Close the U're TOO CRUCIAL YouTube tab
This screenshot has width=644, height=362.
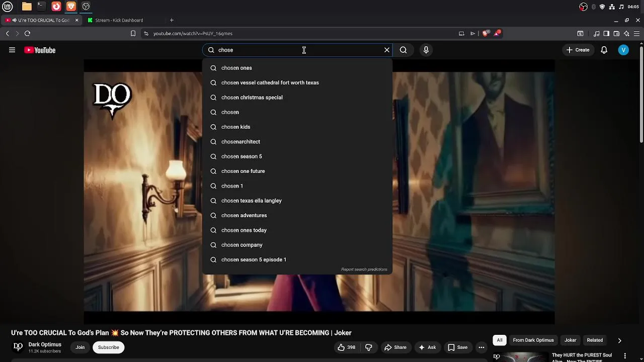tap(77, 20)
